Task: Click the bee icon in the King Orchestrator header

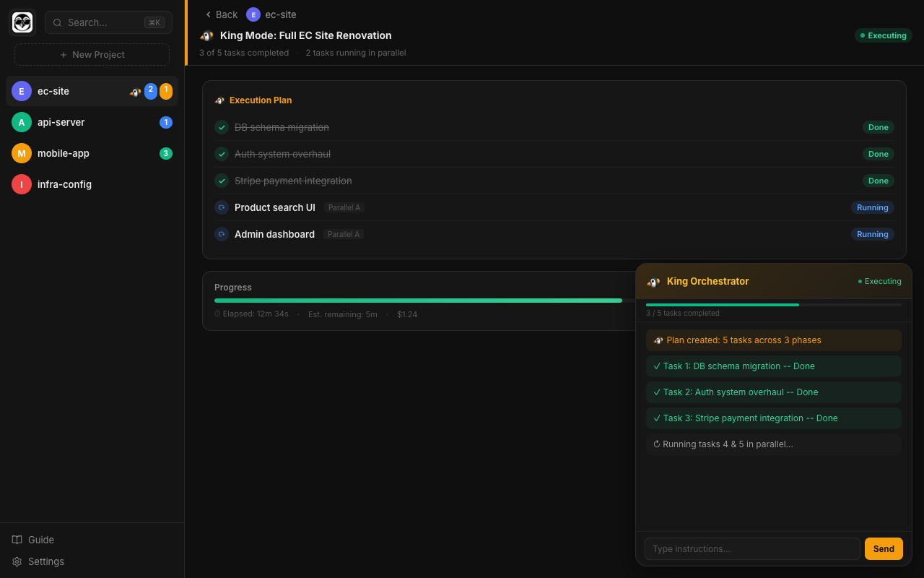Action: point(653,282)
